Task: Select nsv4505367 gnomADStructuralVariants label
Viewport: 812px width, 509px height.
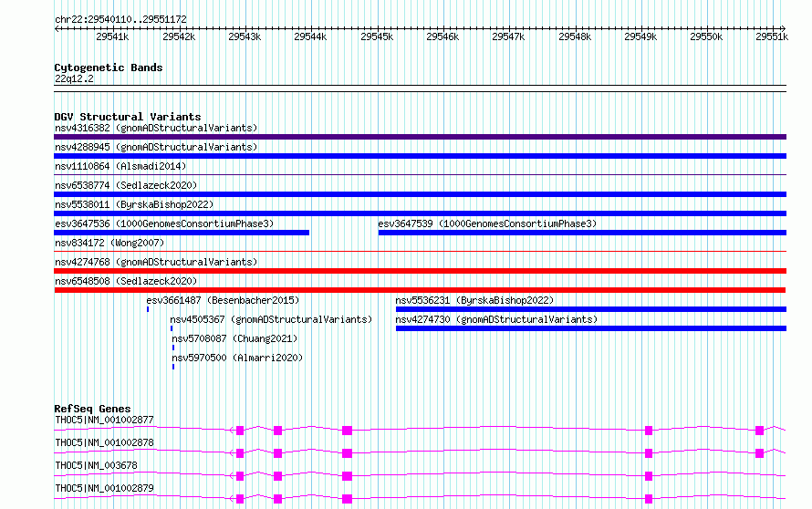Action: click(271, 319)
